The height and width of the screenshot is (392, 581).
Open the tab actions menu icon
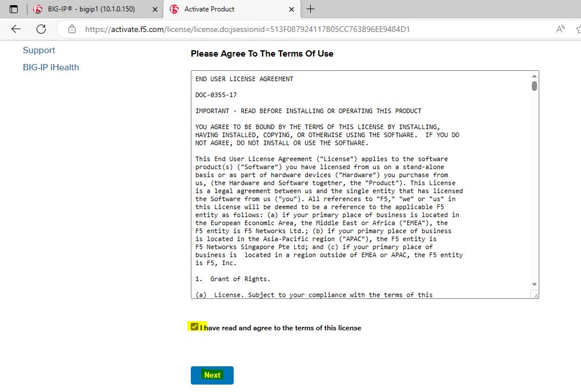point(14,9)
